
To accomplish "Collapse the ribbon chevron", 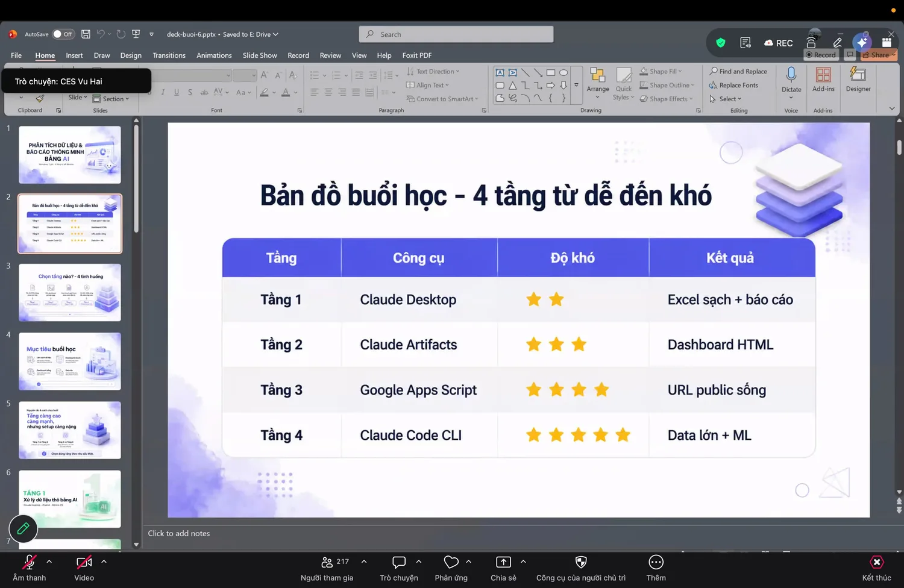I will (x=892, y=108).
